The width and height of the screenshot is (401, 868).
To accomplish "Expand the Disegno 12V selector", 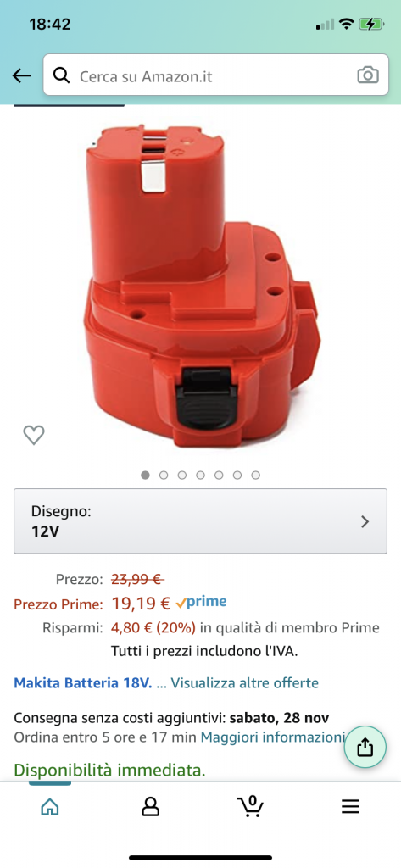I will click(200, 521).
